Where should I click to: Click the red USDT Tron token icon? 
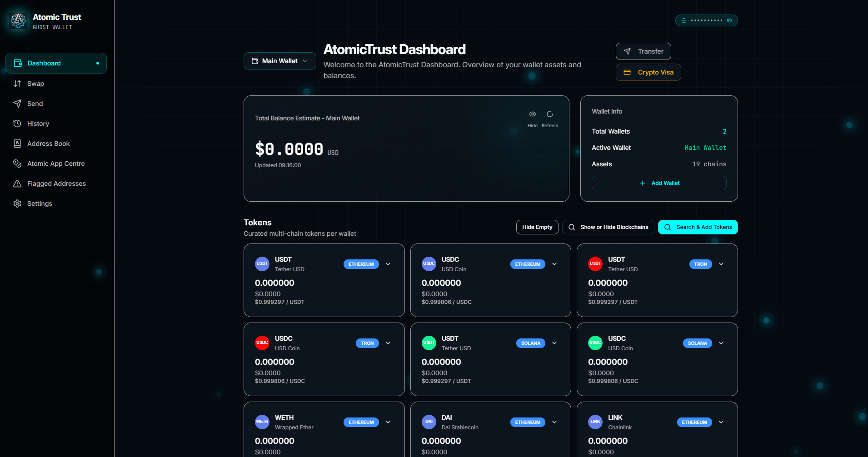tap(595, 263)
